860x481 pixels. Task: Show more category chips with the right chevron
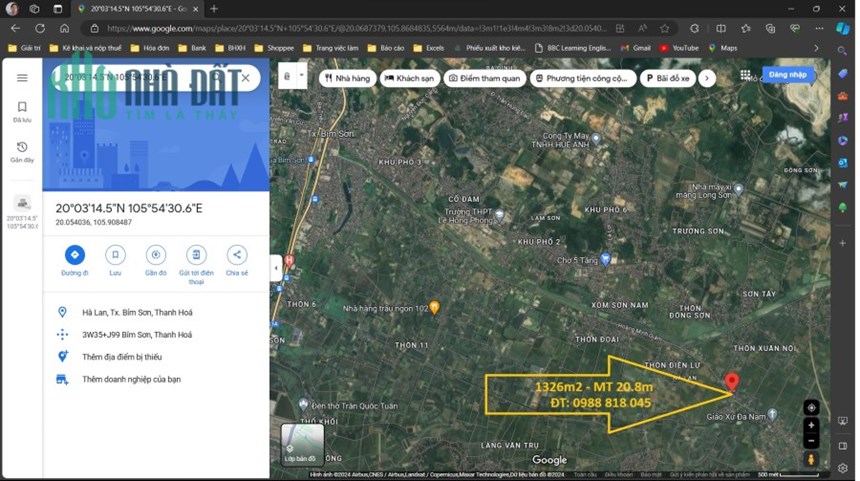click(x=707, y=78)
